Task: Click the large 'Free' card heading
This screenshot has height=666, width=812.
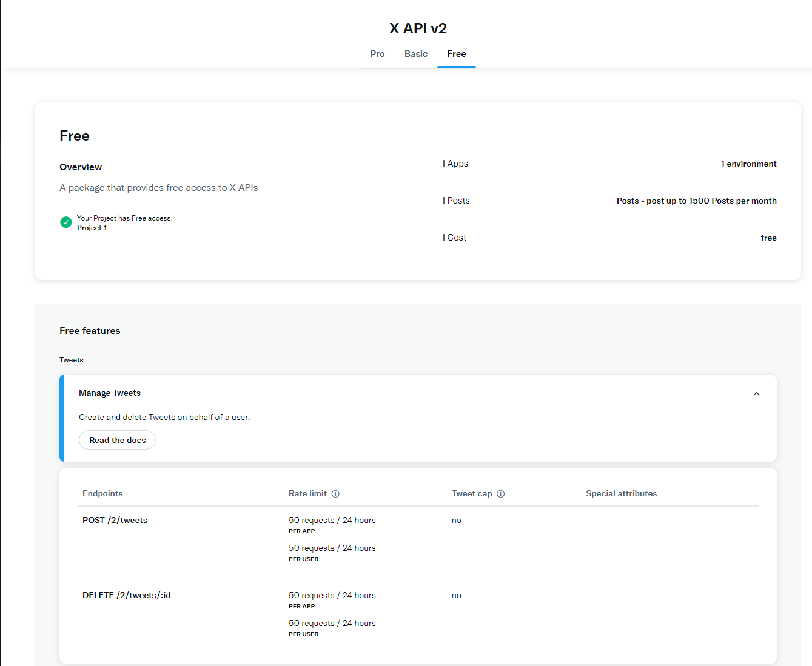Action: point(75,136)
